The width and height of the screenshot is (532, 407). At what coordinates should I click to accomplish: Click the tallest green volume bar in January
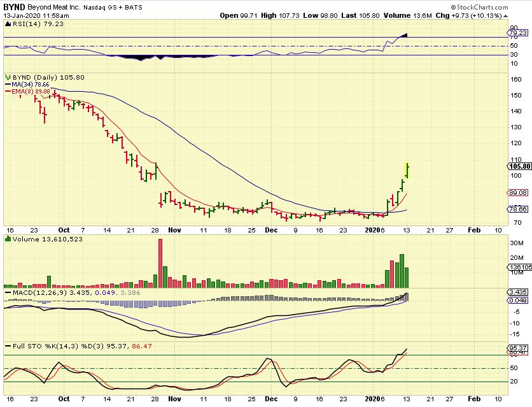point(402,271)
